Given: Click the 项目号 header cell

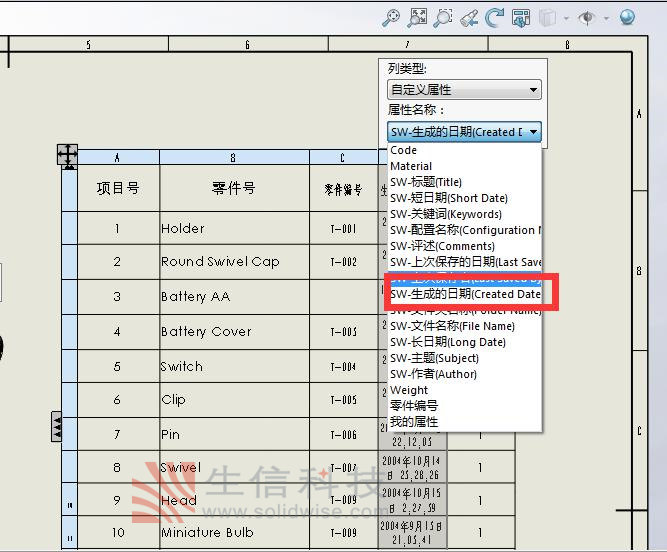Looking at the screenshot, I should pyautogui.click(x=118, y=188).
